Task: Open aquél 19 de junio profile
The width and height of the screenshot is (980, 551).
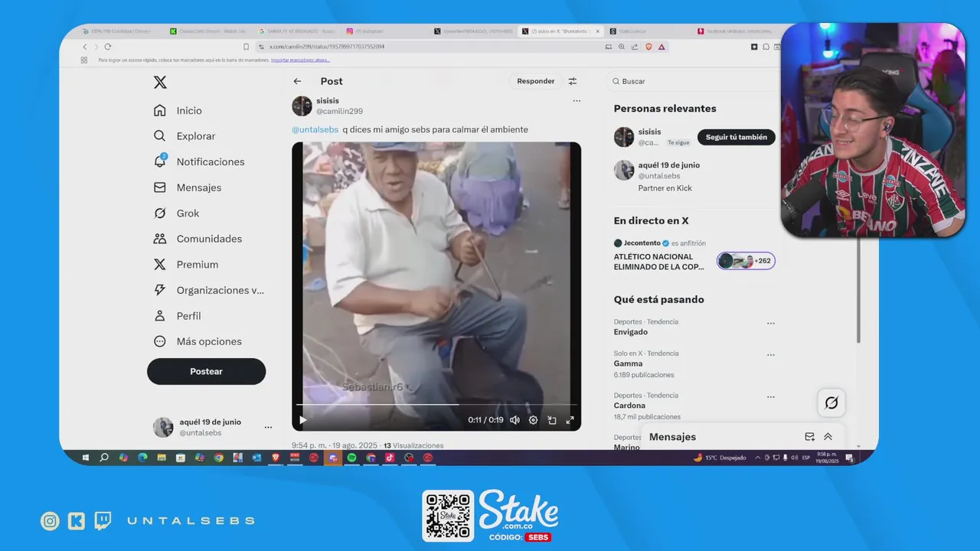Action: 668,165
